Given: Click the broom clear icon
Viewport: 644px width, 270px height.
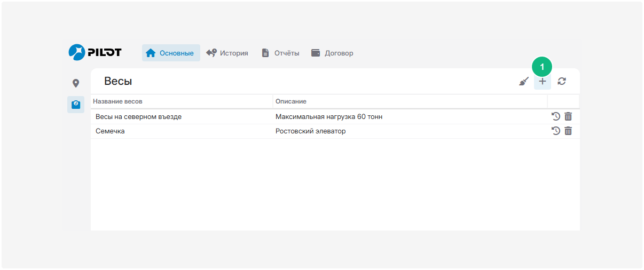Looking at the screenshot, I should (524, 82).
